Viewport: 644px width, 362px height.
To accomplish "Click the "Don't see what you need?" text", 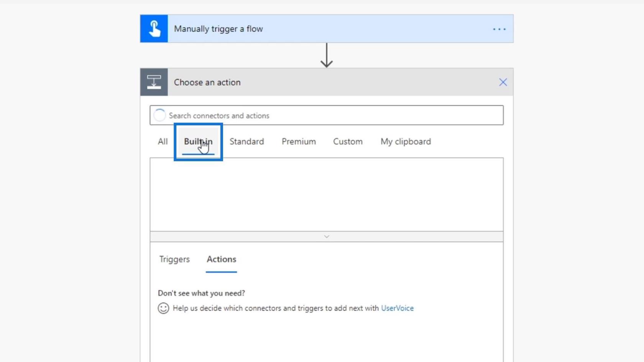I will (x=201, y=293).
